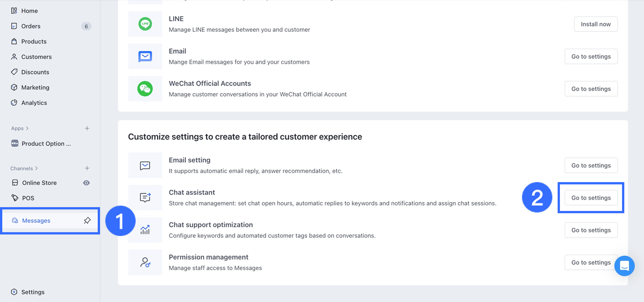Image resolution: width=644 pixels, height=302 pixels.
Task: Click the Permission management person icon
Action: [x=145, y=262]
